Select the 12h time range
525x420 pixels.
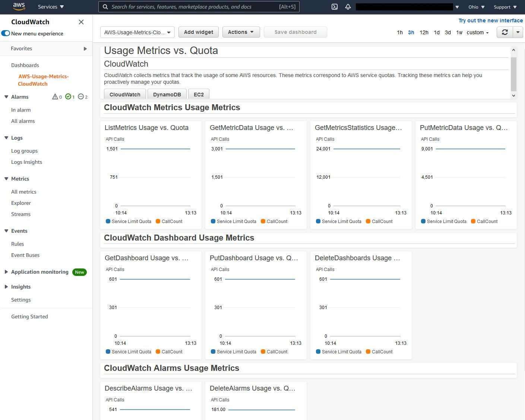[424, 32]
